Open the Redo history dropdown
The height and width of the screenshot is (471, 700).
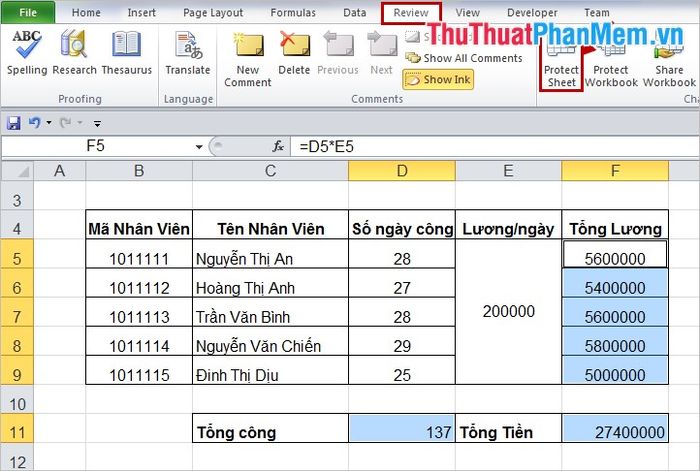(80, 122)
